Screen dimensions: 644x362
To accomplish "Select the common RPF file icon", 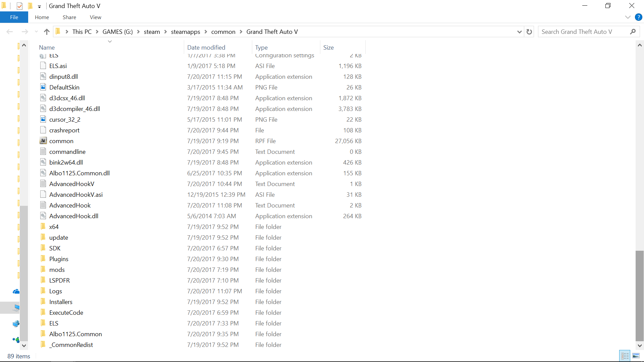I will click(x=43, y=141).
